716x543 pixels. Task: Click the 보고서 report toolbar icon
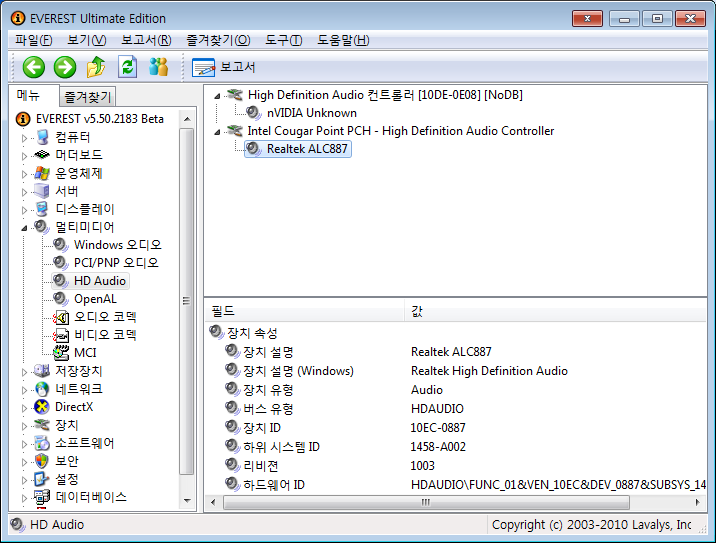[x=203, y=68]
